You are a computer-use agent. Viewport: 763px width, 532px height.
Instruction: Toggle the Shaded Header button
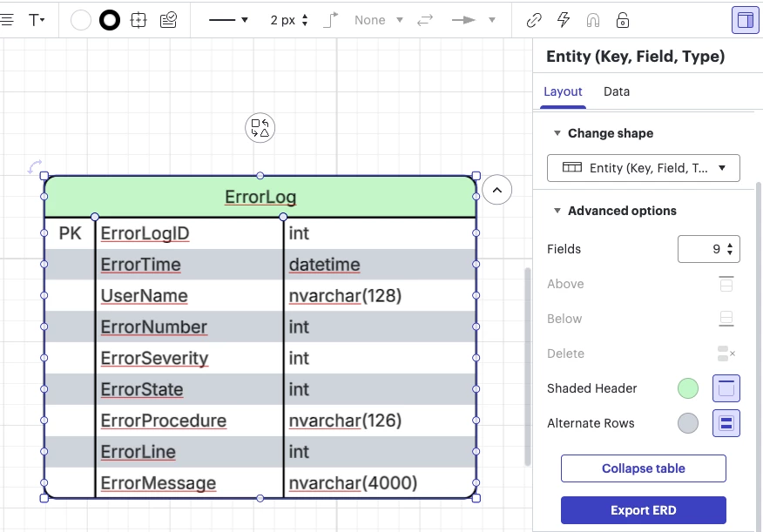pos(726,388)
